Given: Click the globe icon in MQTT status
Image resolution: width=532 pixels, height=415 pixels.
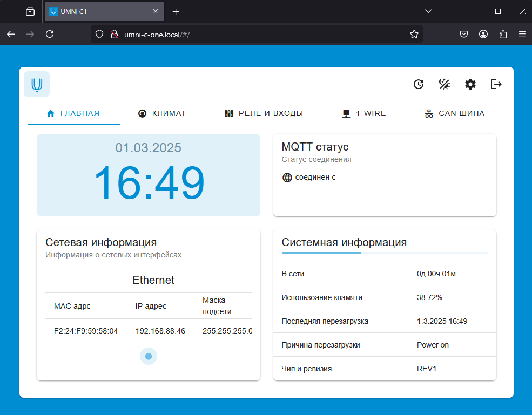Looking at the screenshot, I should tap(287, 178).
